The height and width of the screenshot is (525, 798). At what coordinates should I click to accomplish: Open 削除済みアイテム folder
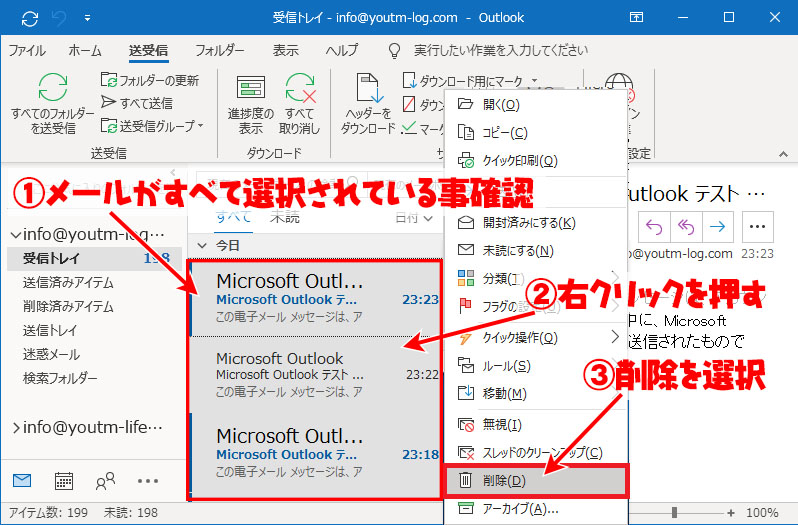tap(68, 306)
